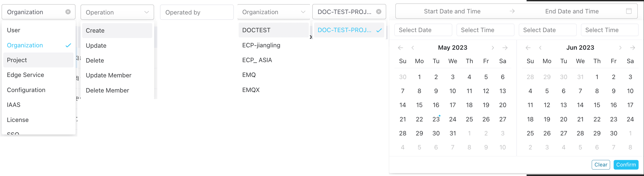
Task: Choose ECP-jiangling organization from list
Action: click(261, 45)
